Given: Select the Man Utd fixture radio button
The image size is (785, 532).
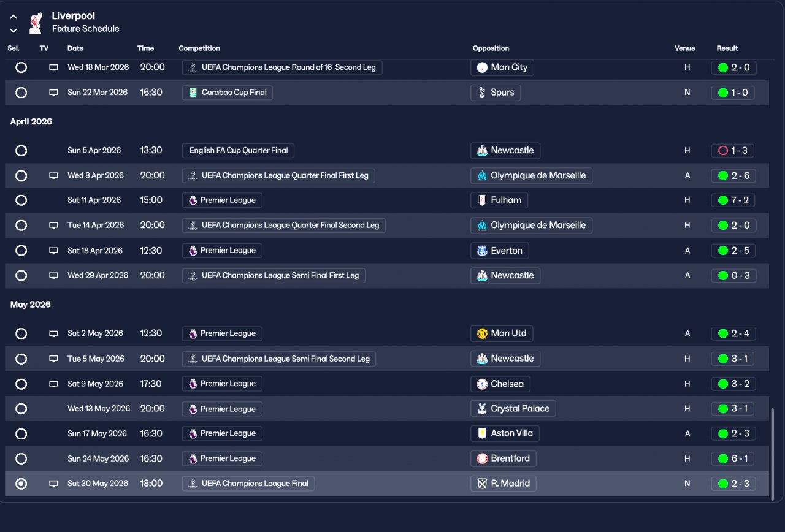Looking at the screenshot, I should point(21,333).
